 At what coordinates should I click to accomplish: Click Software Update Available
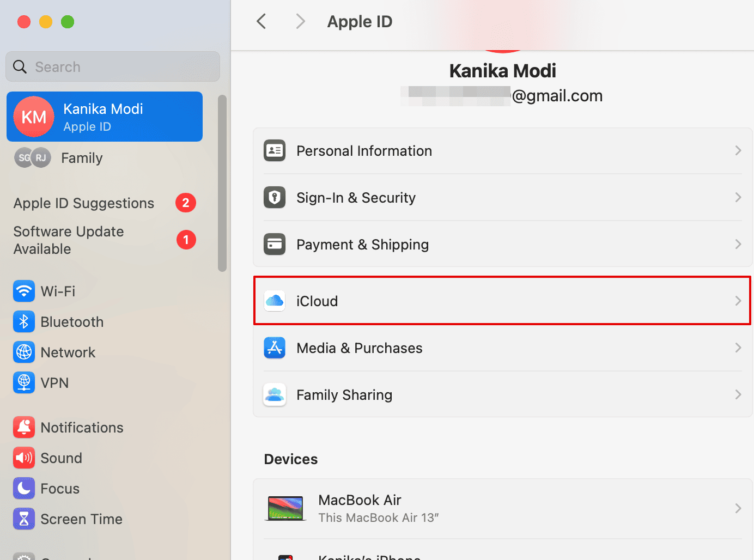click(69, 240)
